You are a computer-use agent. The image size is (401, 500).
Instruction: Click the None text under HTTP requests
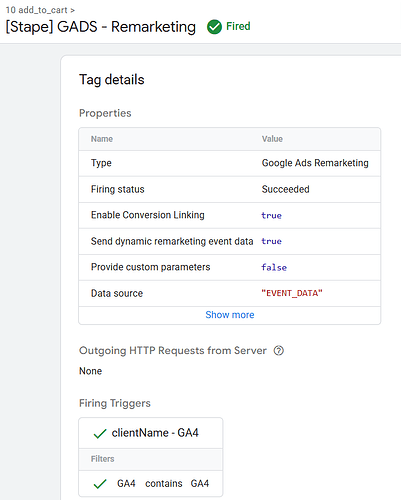90,371
